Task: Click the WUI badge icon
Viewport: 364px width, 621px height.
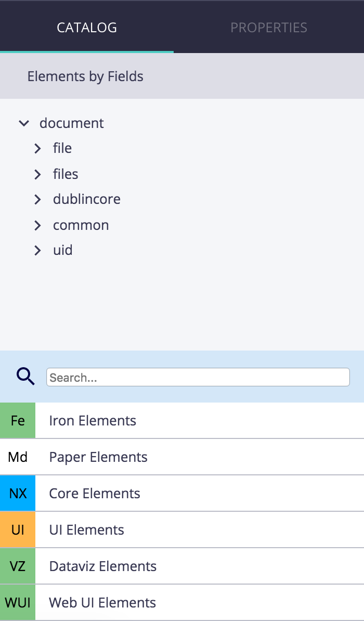Action: point(18,602)
